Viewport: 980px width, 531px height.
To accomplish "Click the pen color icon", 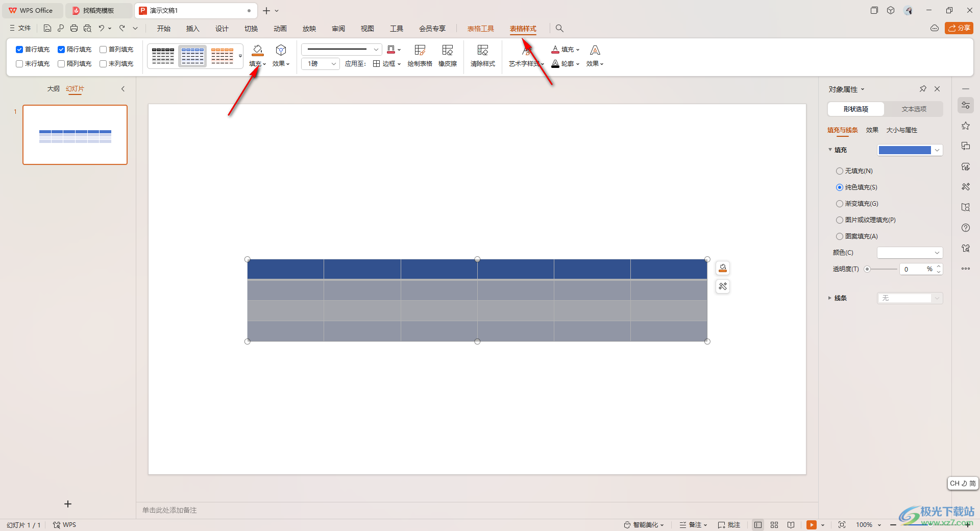I will 391,50.
